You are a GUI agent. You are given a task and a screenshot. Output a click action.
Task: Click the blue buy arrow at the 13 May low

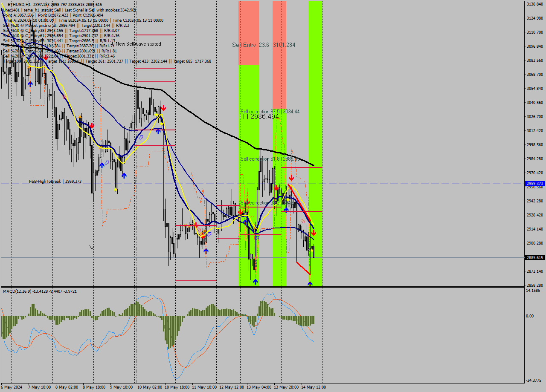256,281
